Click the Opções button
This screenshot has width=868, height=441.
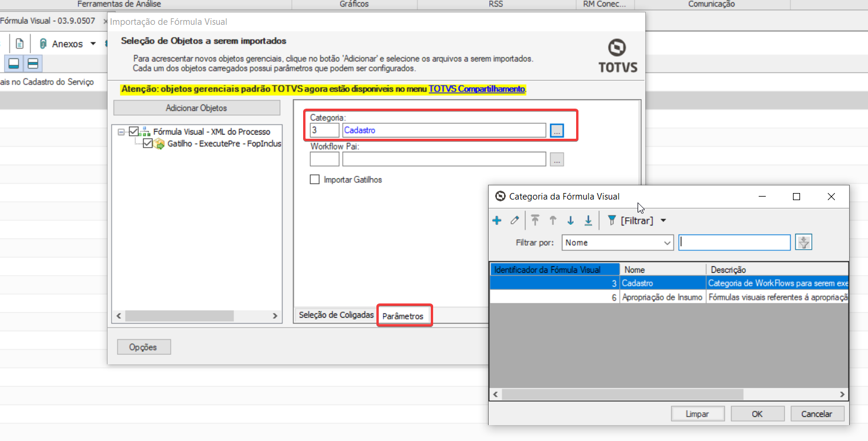(144, 347)
